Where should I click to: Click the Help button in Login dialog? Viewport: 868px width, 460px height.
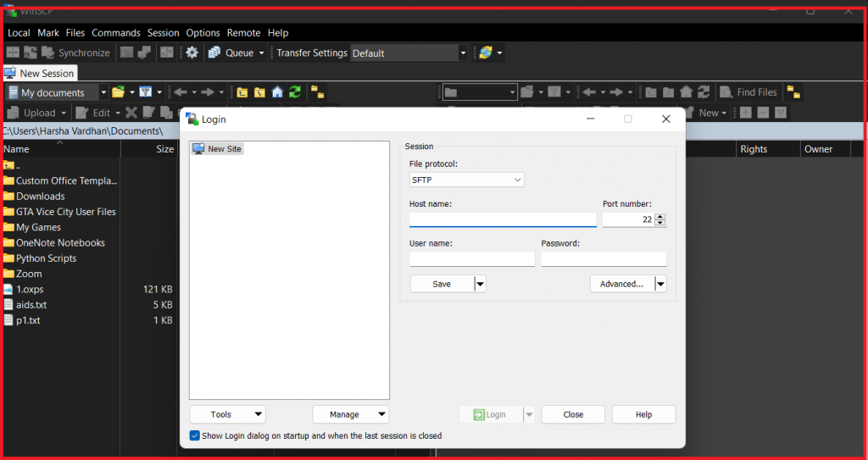coord(643,414)
